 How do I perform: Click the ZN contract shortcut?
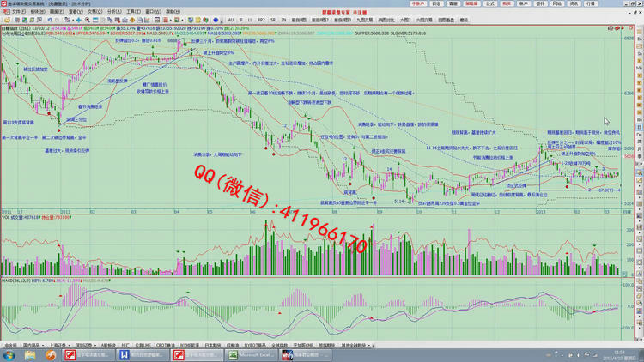(x=283, y=20)
